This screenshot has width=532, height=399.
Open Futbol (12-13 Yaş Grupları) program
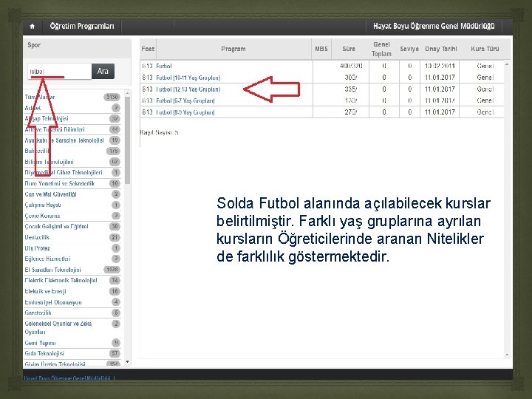(188, 89)
